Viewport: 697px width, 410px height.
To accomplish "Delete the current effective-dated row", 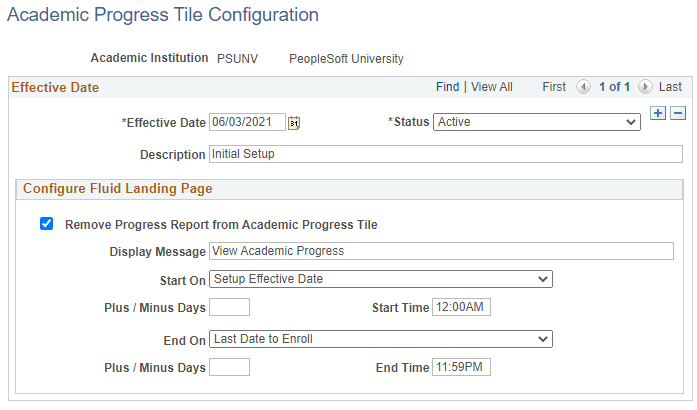I will click(x=677, y=114).
